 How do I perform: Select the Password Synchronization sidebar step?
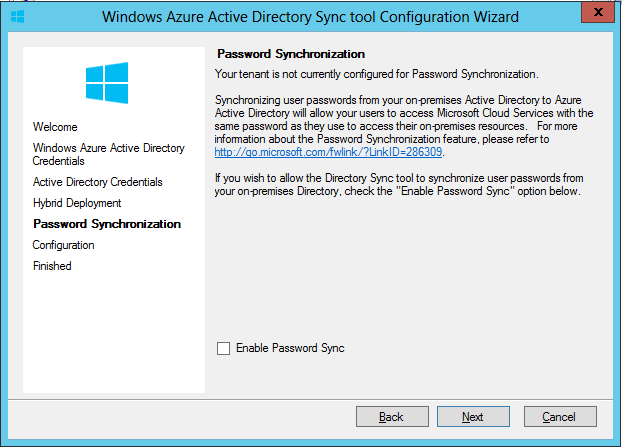(x=107, y=224)
